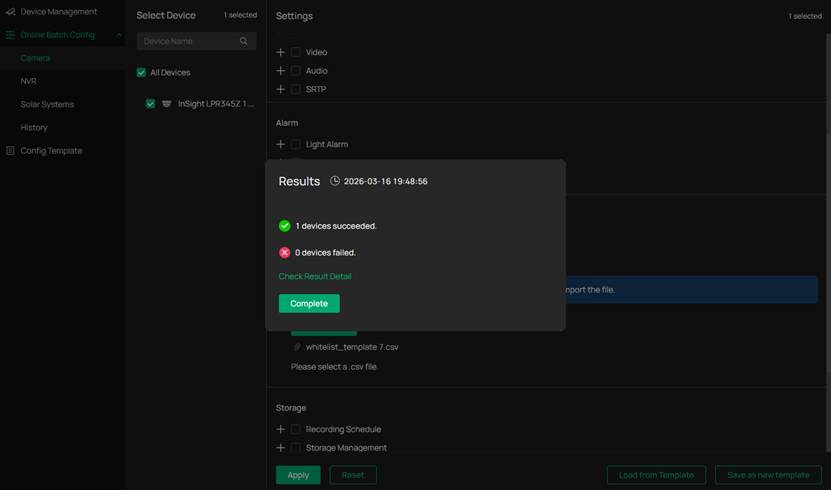Enable the Video settings checkbox
The height and width of the screenshot is (490, 831).
coord(295,52)
